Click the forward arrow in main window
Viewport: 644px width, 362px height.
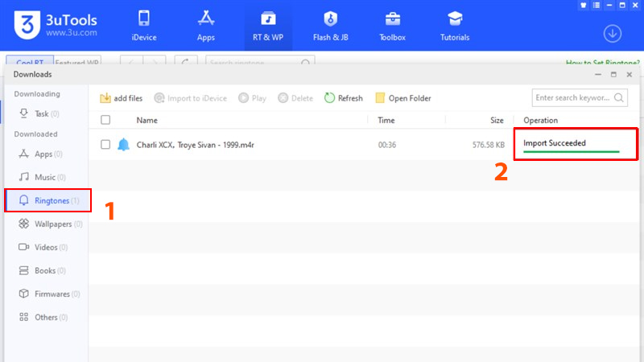coord(155,61)
